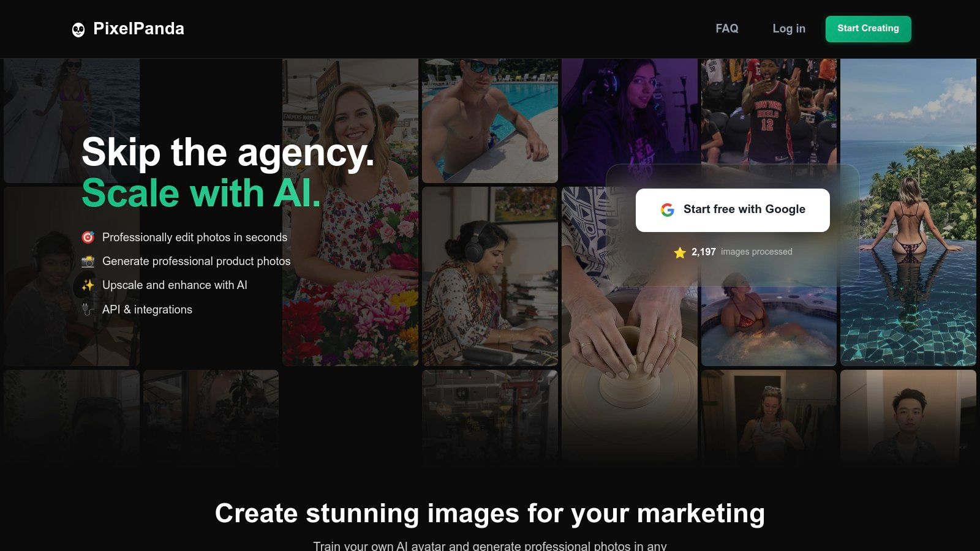Click the PixelPanda brand name

click(x=138, y=29)
